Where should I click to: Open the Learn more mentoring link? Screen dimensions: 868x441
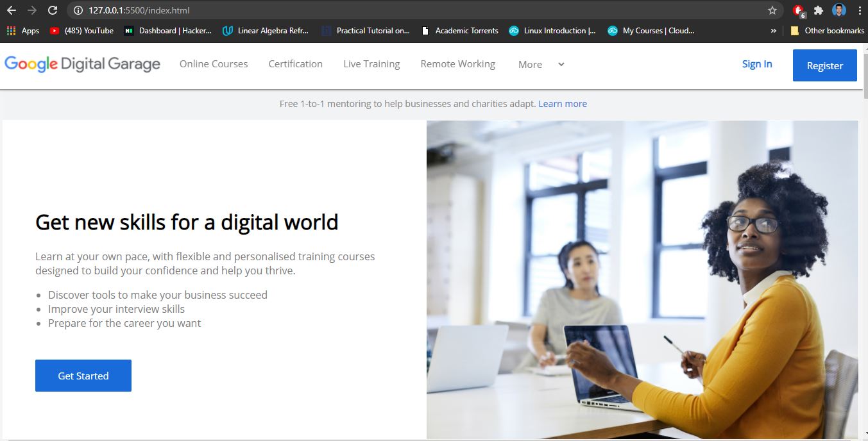tap(563, 103)
